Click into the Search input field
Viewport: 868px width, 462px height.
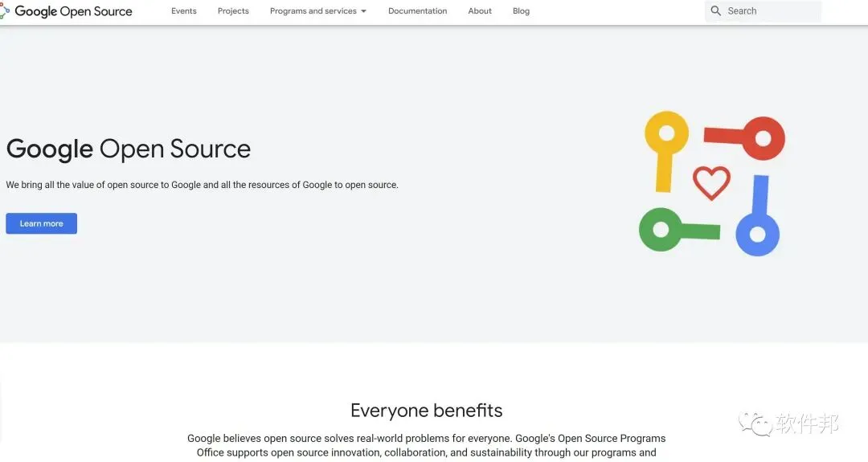tap(764, 11)
